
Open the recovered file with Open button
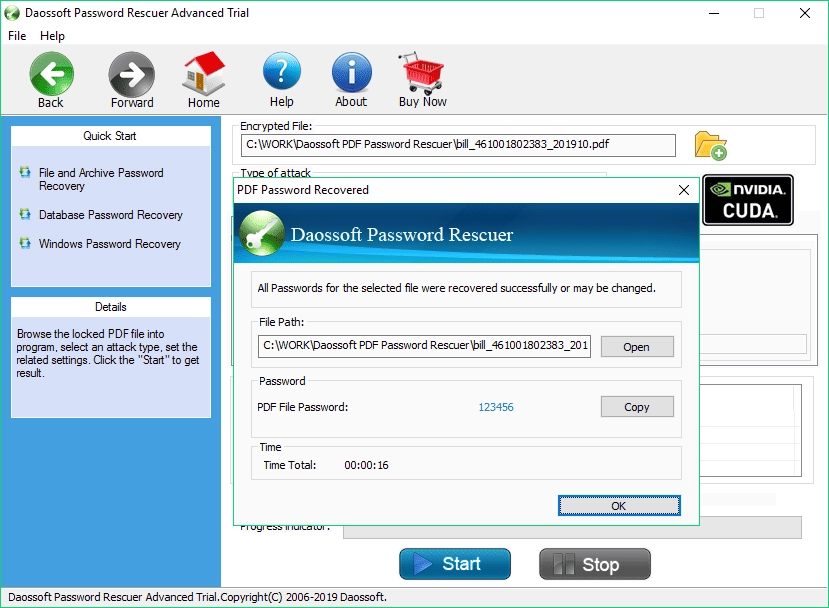click(x=637, y=347)
